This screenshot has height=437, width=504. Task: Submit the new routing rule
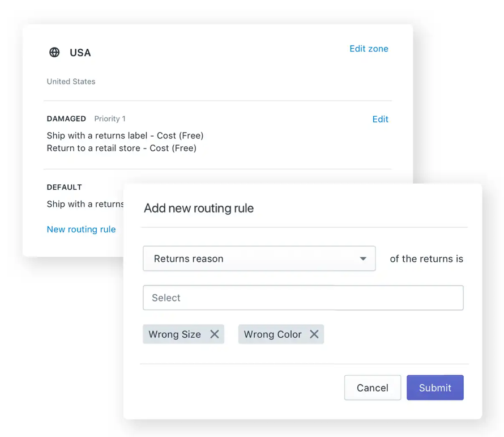(x=435, y=388)
